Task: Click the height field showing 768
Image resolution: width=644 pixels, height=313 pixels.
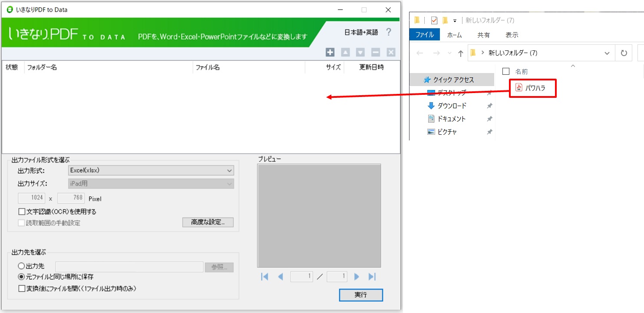Action: click(x=71, y=198)
